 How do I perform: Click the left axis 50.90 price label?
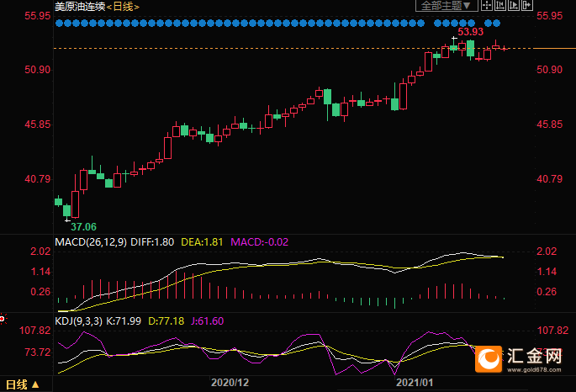[x=38, y=70]
